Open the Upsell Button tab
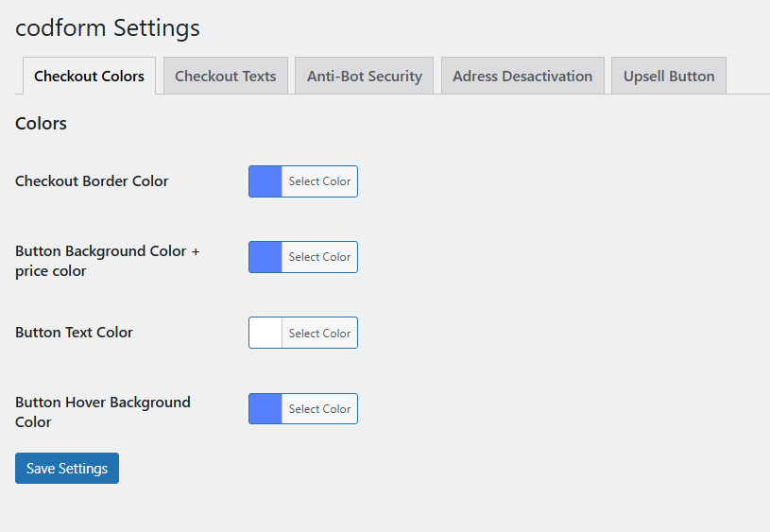The height and width of the screenshot is (532, 770). (668, 77)
